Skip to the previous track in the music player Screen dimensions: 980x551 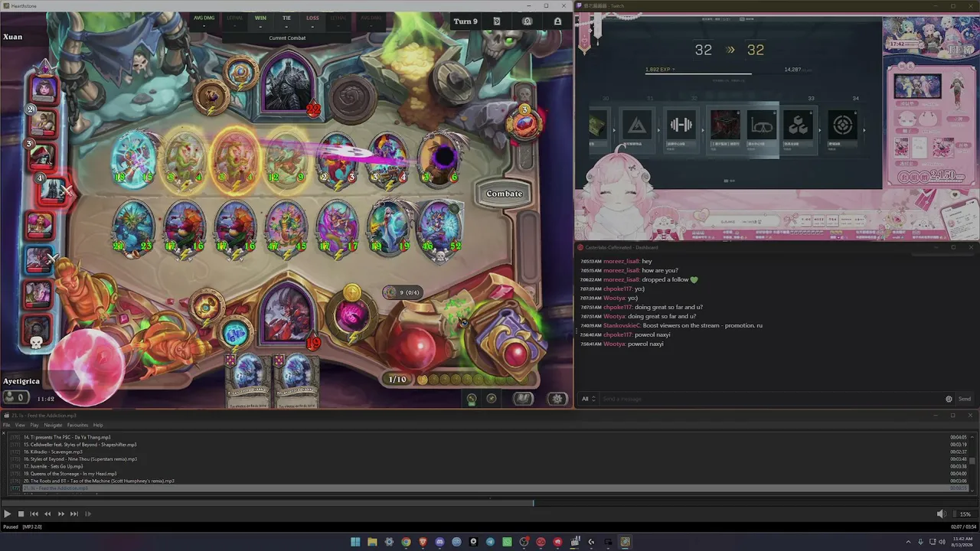(x=34, y=514)
